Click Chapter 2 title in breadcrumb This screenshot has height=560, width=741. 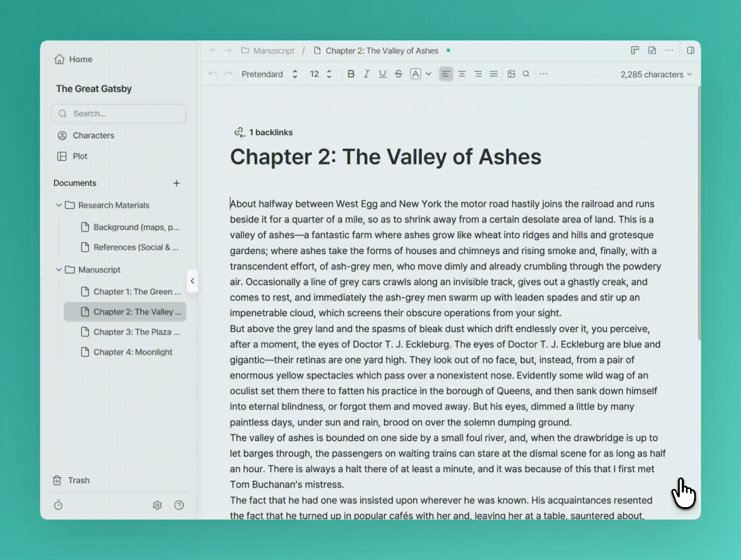(x=382, y=50)
